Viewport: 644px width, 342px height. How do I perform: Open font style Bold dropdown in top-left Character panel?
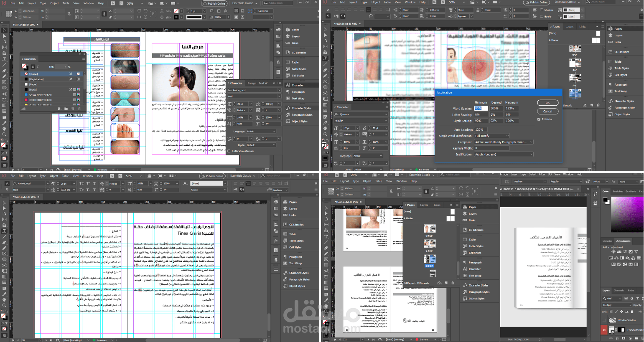255,96
